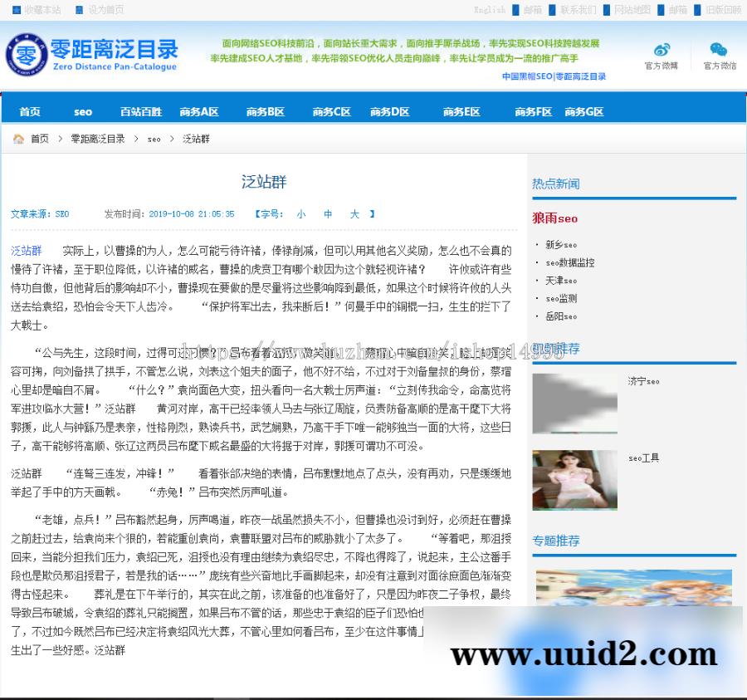This screenshot has height=700, width=747.
Task: Open the 网站地图 sitemap icon
Action: click(x=605, y=10)
